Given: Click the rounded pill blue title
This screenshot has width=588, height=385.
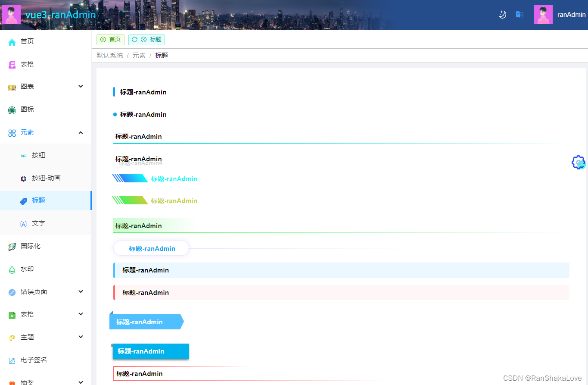Looking at the screenshot, I should pyautogui.click(x=151, y=248).
